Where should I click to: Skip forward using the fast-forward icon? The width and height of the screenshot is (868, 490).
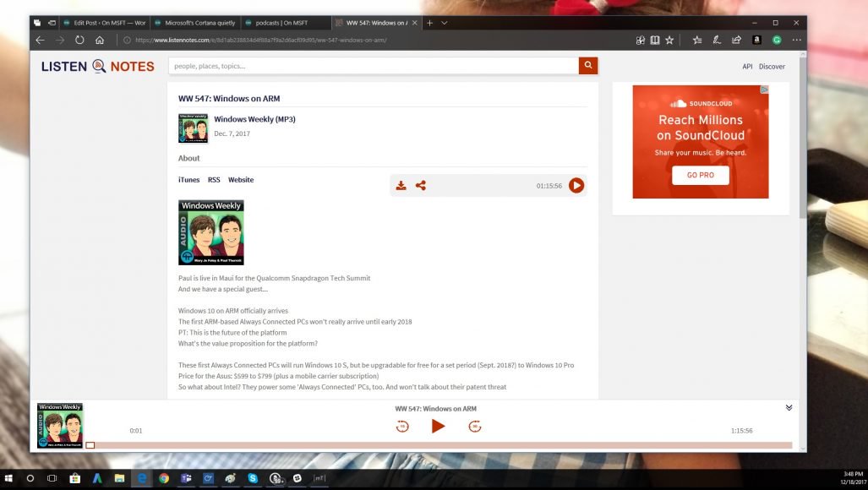click(475, 427)
